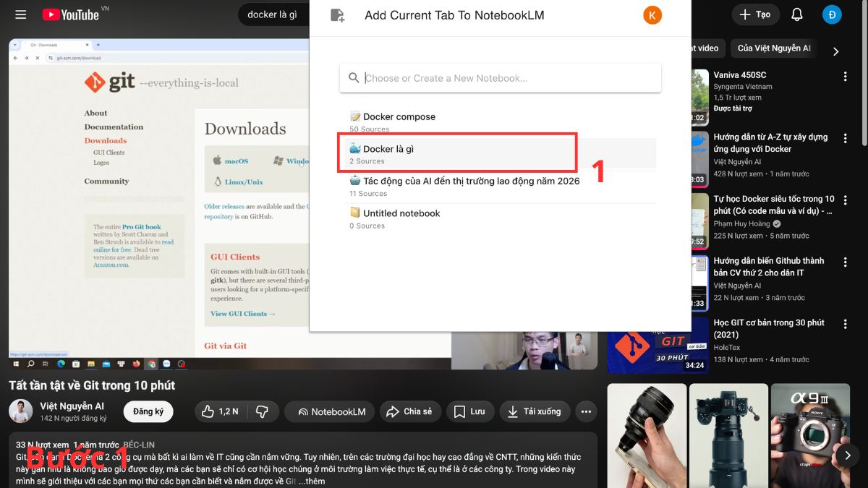Save the video with the Lưu button
Viewport: 868px width, 488px height.
470,411
